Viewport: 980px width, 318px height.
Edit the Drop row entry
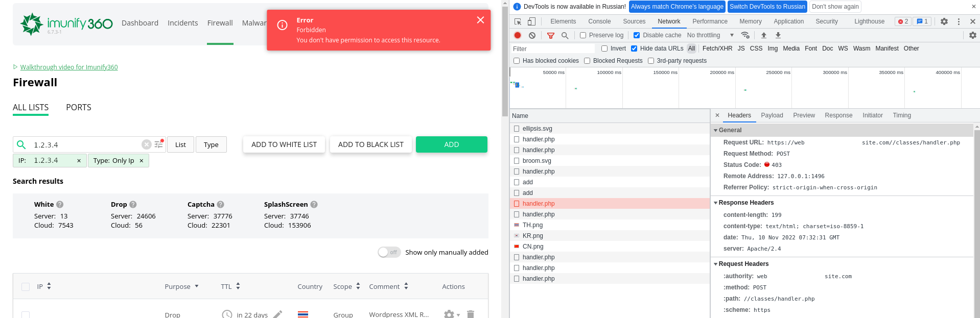pos(277,314)
